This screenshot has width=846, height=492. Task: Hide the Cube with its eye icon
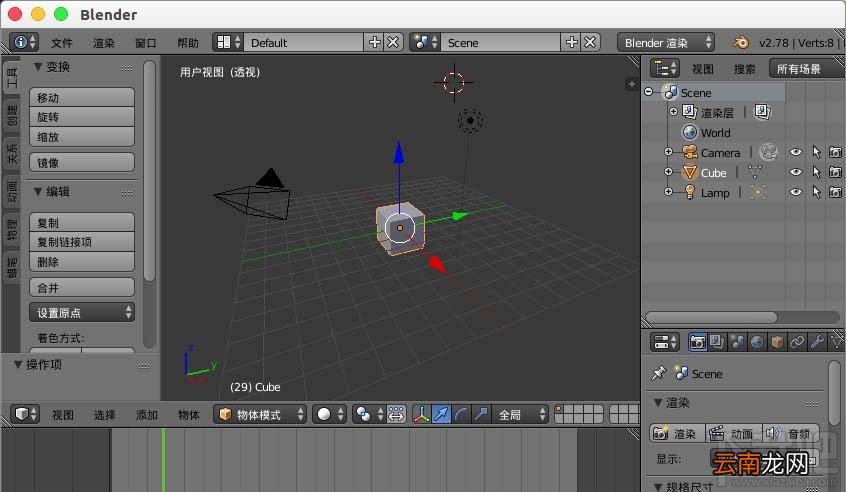795,172
